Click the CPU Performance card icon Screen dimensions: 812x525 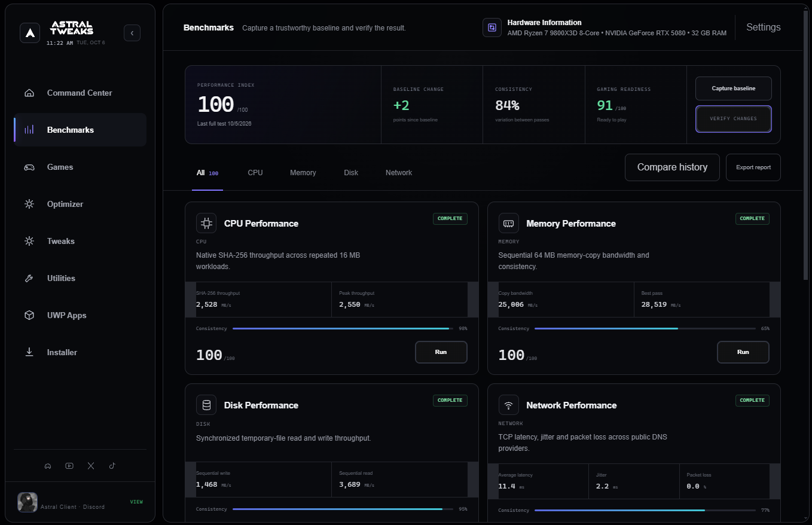206,223
